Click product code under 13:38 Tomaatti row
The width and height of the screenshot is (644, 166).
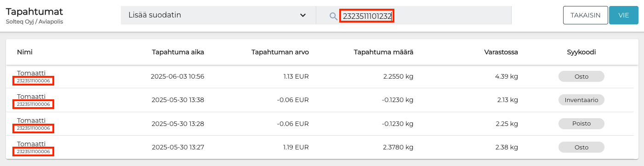34,104
